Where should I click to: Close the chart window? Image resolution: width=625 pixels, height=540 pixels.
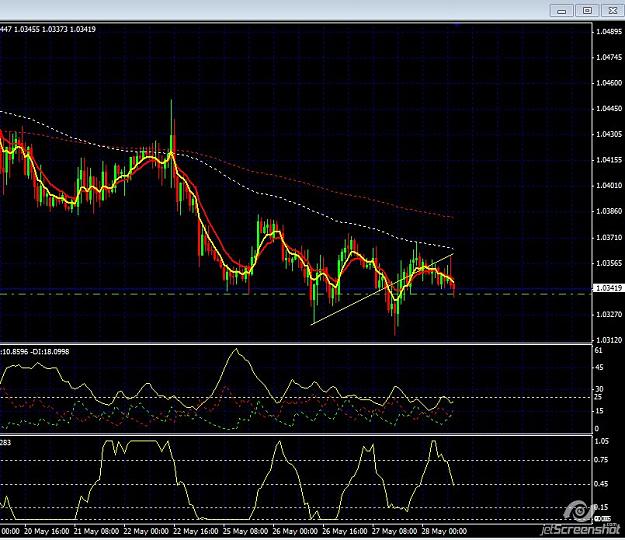pos(613,11)
